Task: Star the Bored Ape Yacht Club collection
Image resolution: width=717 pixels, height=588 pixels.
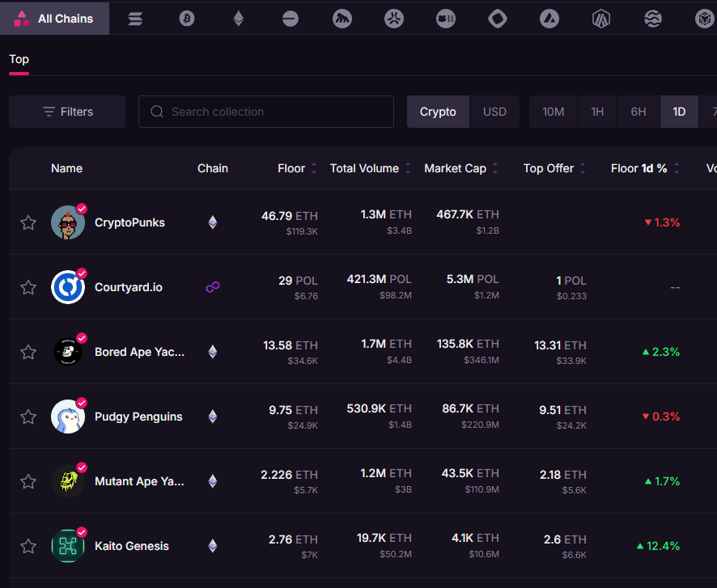Action: (x=28, y=352)
